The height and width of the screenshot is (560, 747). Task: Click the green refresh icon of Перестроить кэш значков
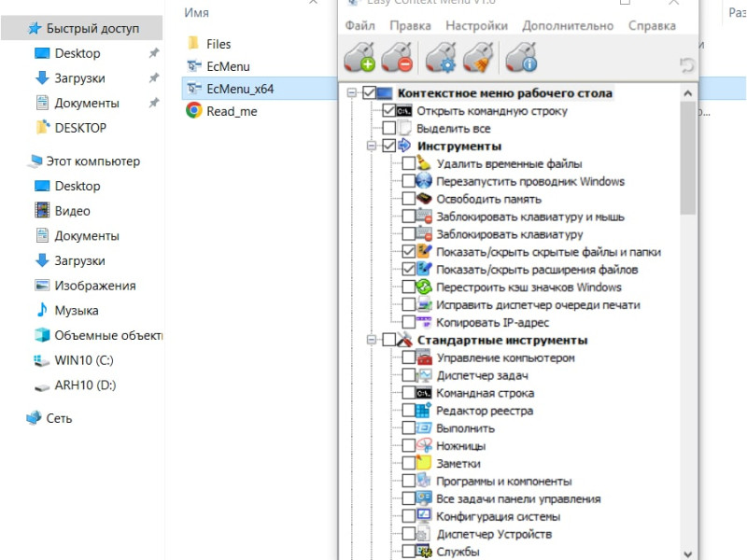point(424,287)
